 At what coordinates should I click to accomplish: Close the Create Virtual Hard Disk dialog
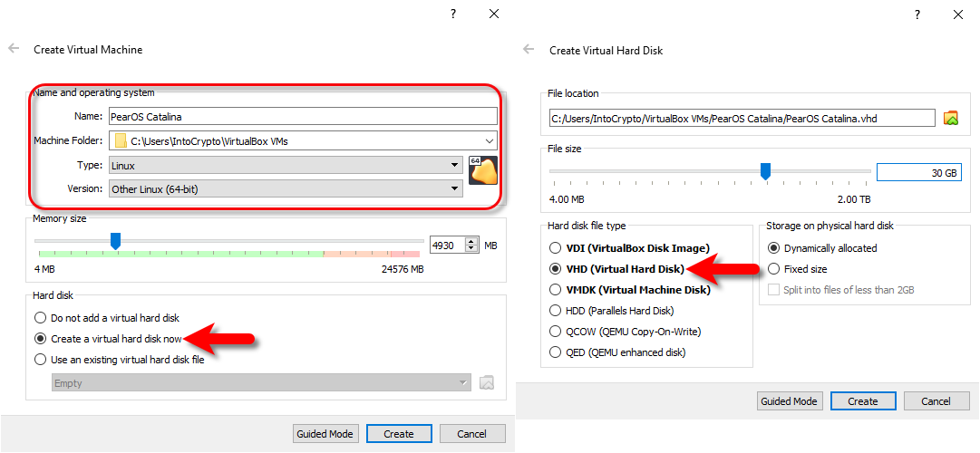click(x=957, y=15)
